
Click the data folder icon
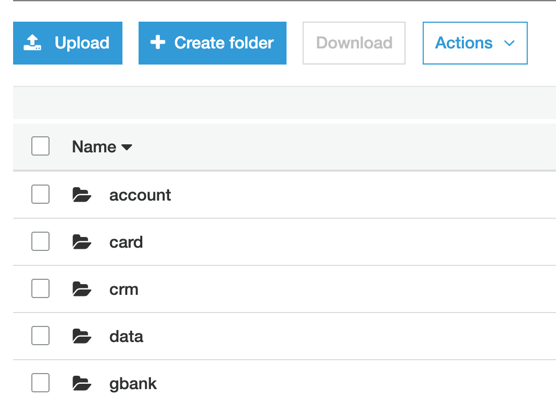[82, 336]
